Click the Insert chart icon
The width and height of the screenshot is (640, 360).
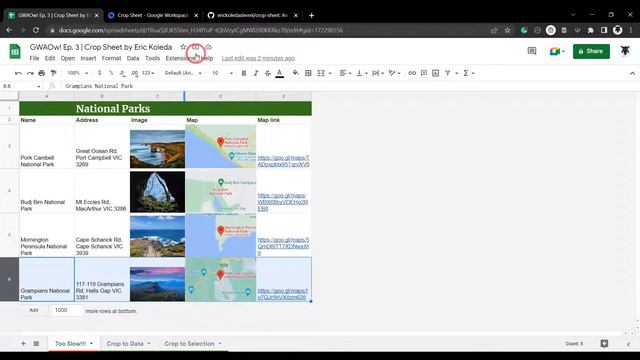436,73
